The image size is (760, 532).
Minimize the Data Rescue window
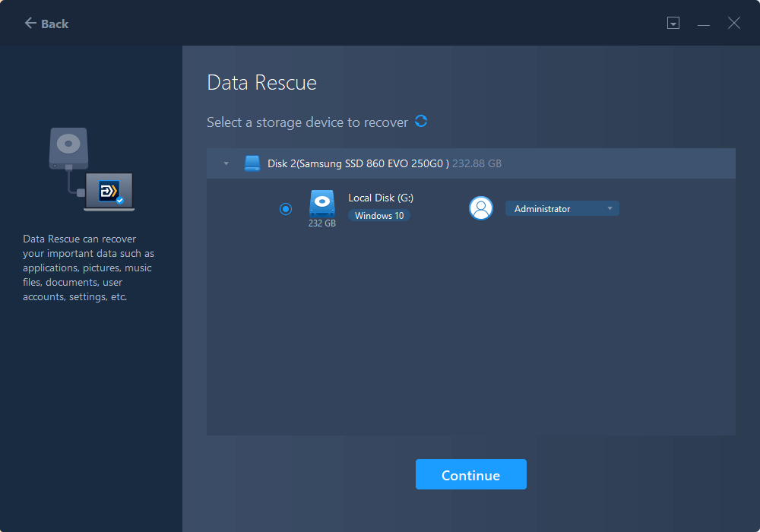coord(704,24)
